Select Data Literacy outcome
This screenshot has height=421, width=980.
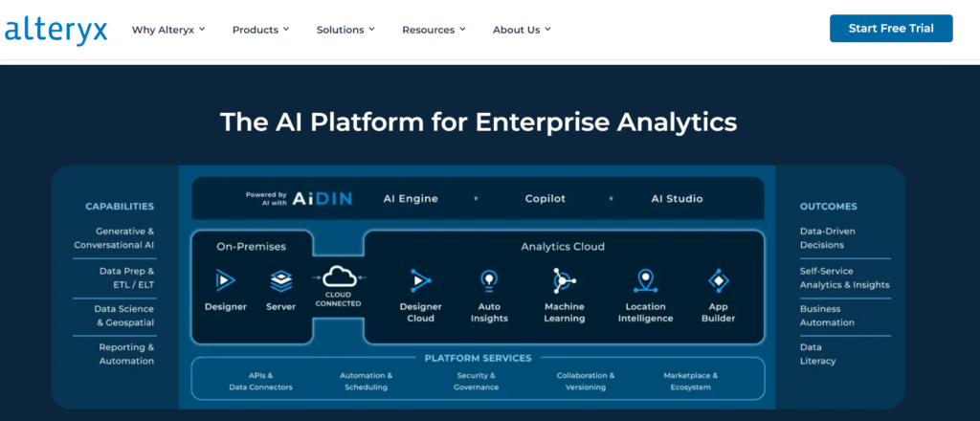pyautogui.click(x=817, y=354)
